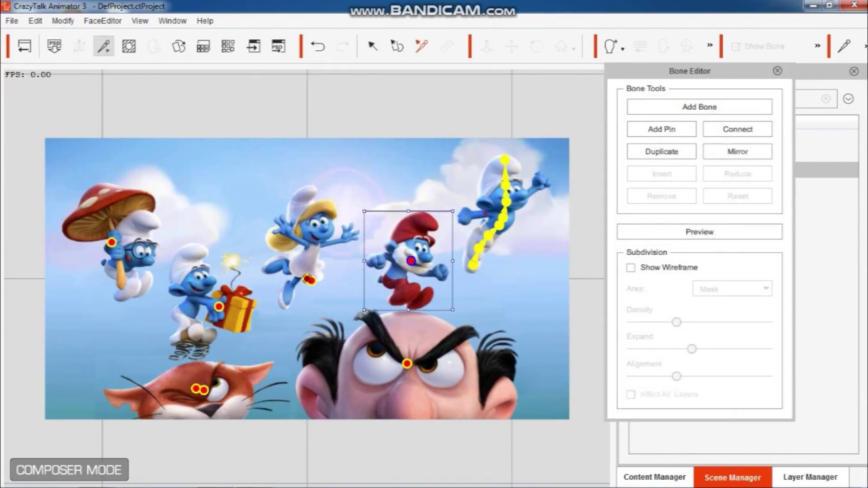Open the Modify menu
Viewport: 868px width, 488px height.
click(x=63, y=21)
